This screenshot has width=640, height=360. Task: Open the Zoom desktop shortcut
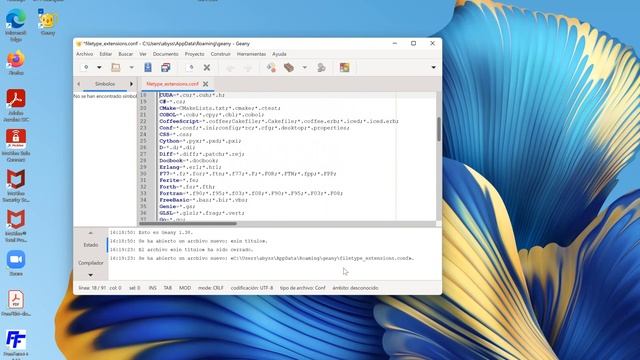pos(16,263)
